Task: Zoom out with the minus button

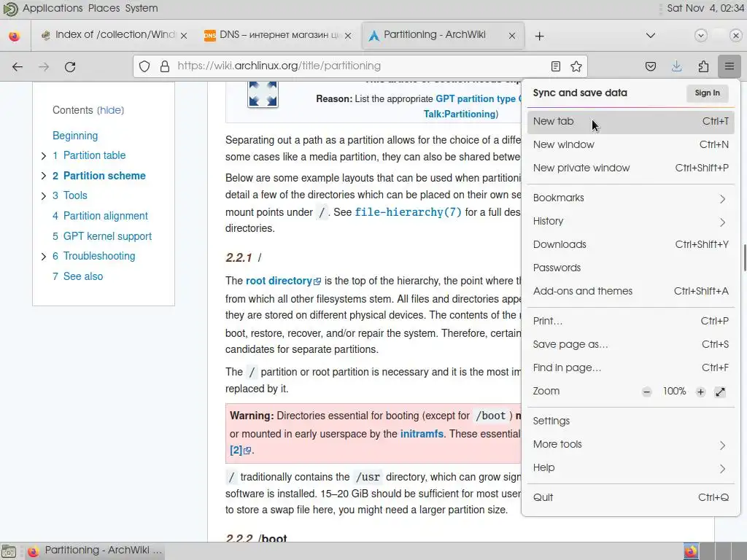Action: click(x=646, y=392)
